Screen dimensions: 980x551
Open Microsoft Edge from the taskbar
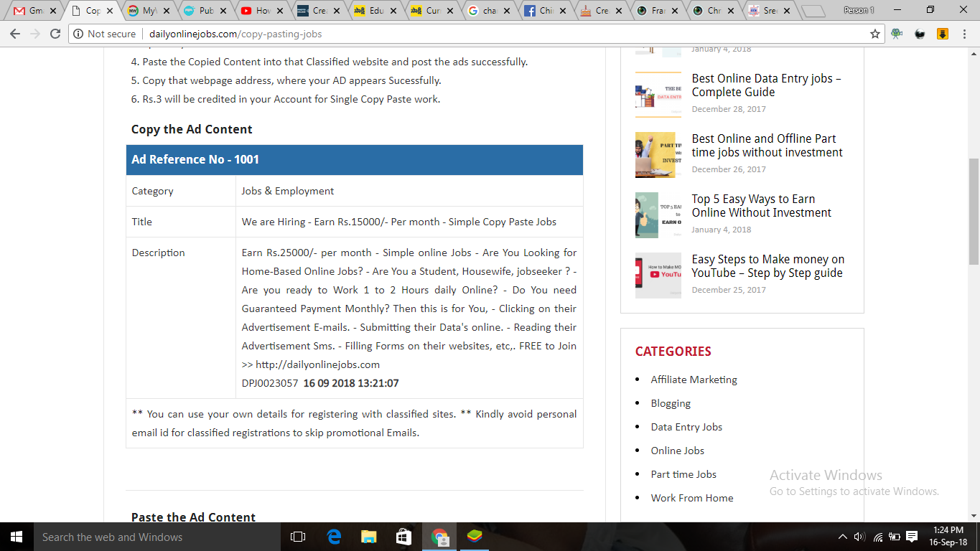click(x=334, y=537)
